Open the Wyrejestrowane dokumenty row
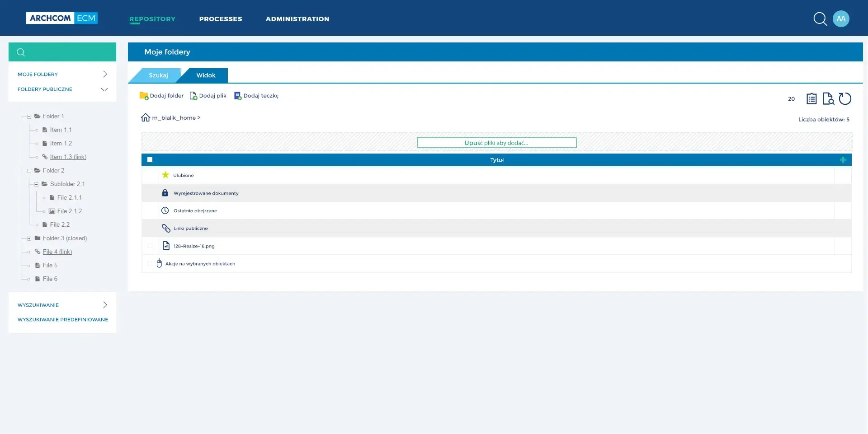The height and width of the screenshot is (434, 868). tap(496, 193)
